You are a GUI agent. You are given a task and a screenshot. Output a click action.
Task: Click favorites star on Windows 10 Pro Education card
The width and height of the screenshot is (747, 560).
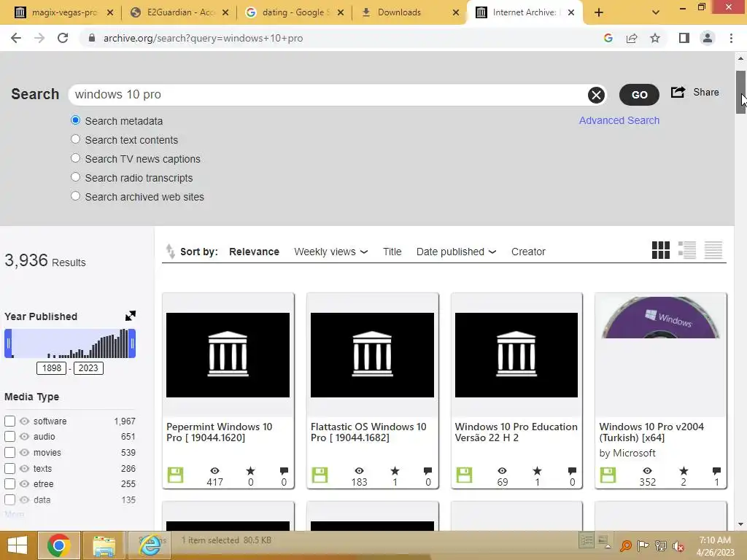pos(537,470)
